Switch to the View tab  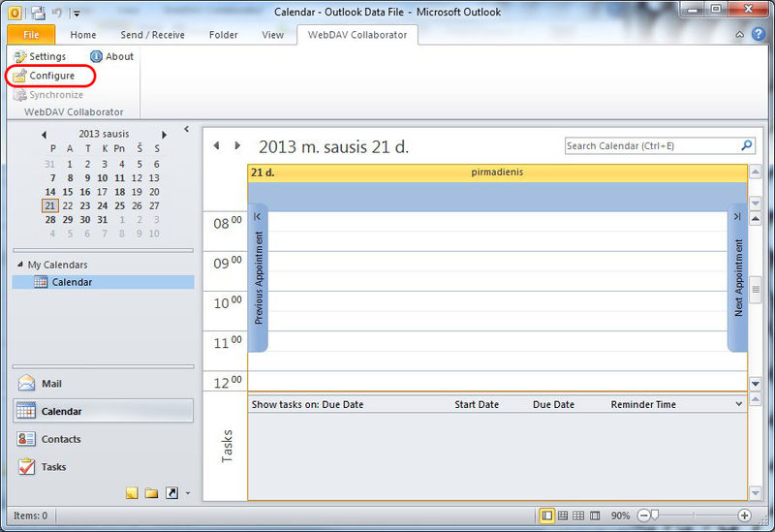(x=273, y=35)
